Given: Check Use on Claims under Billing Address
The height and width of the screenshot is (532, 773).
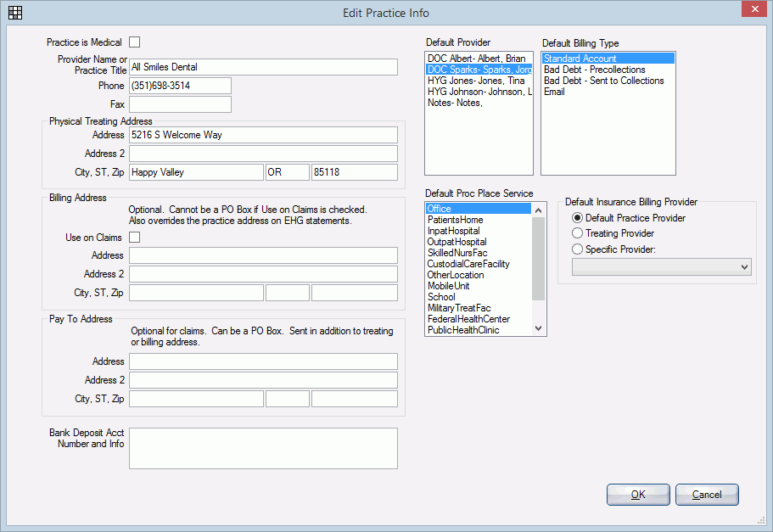Looking at the screenshot, I should pyautogui.click(x=134, y=237).
